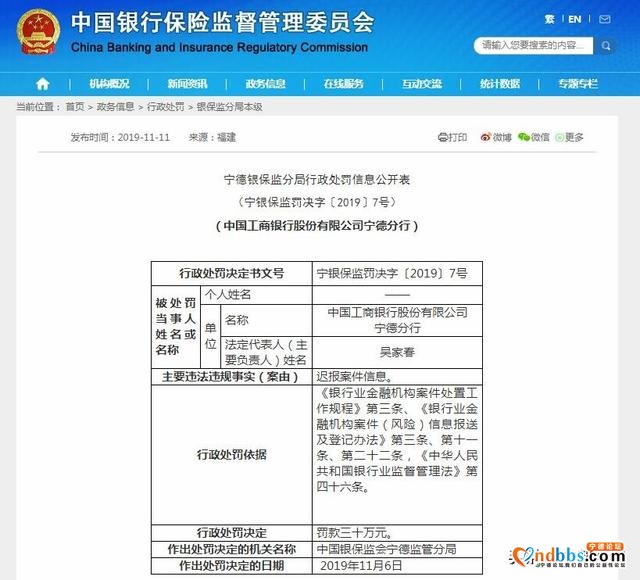Click the heading 宁德银保监分局行政处罚信息公开表
640x580 pixels.
click(x=317, y=180)
